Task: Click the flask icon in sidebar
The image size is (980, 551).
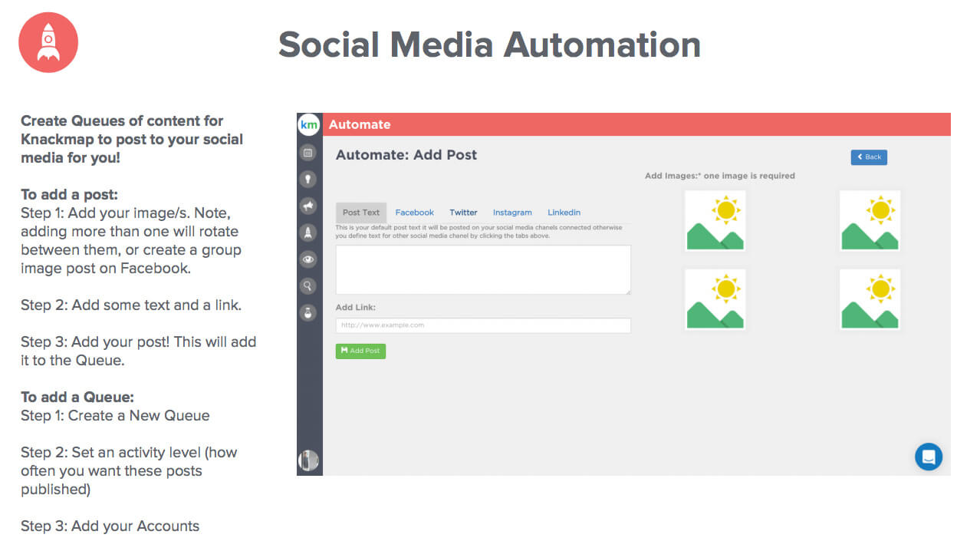Action: coord(308,312)
